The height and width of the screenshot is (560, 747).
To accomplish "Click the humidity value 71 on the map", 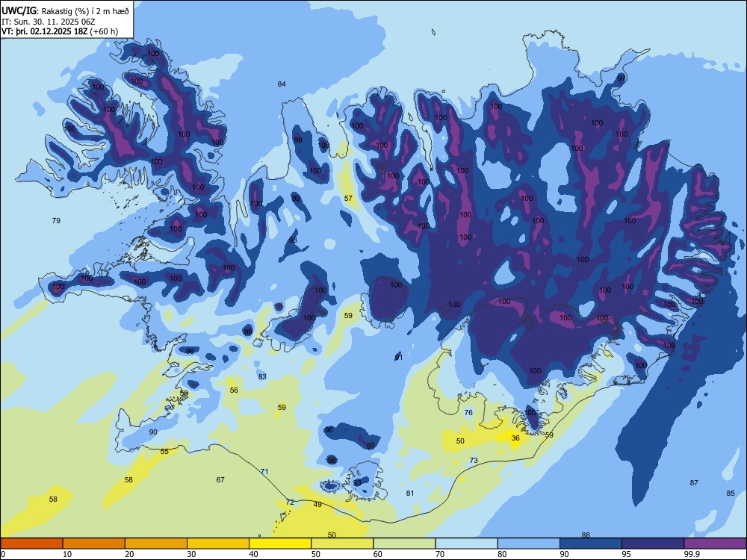I will click(x=264, y=471).
